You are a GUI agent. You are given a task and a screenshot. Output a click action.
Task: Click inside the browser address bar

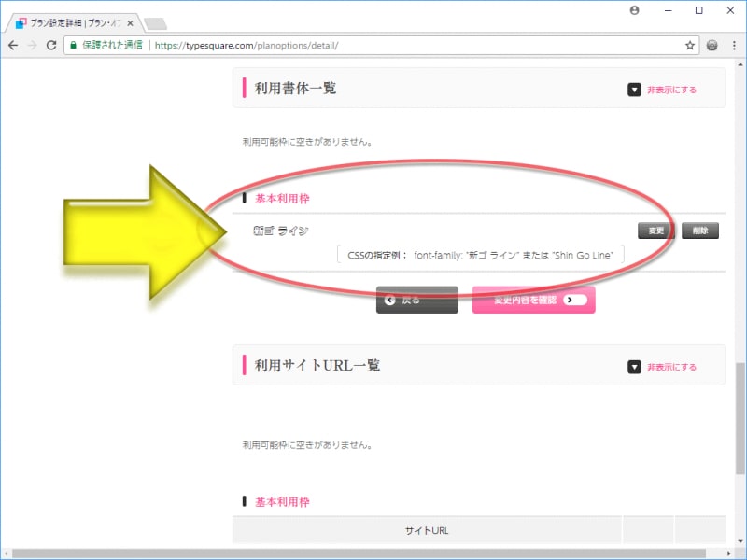coord(280,44)
